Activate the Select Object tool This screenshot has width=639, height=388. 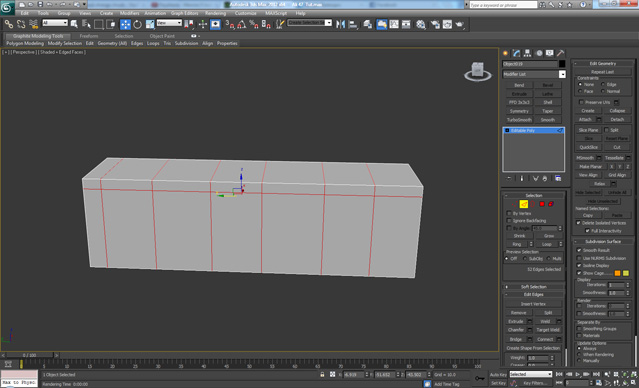[x=74, y=24]
